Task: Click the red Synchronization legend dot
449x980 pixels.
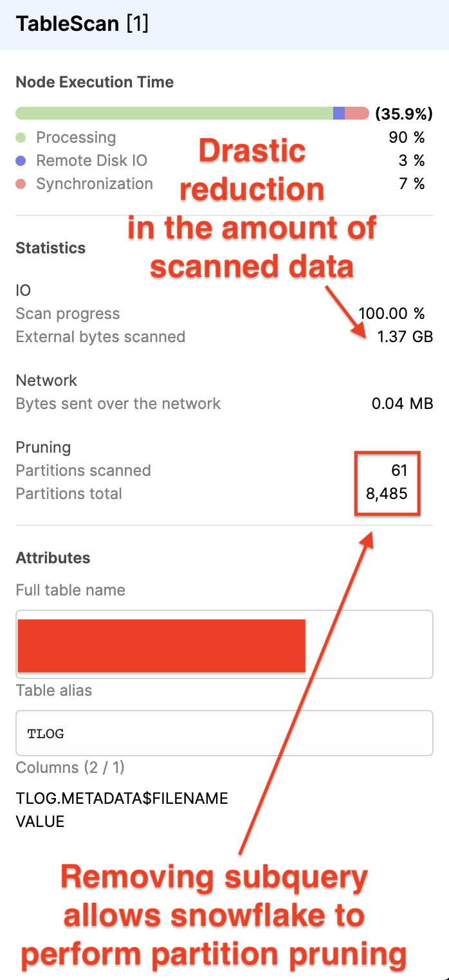Action: coord(21,184)
